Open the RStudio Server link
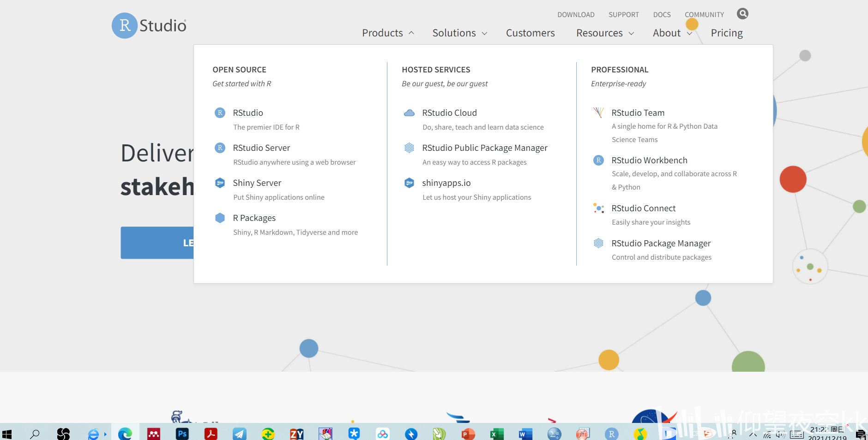The width and height of the screenshot is (868, 440). coord(261,148)
